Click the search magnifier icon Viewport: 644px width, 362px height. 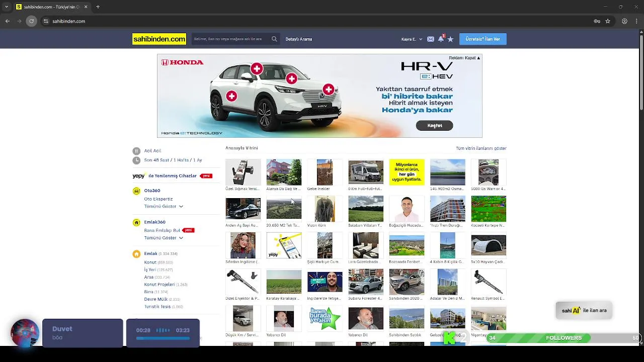[274, 39]
